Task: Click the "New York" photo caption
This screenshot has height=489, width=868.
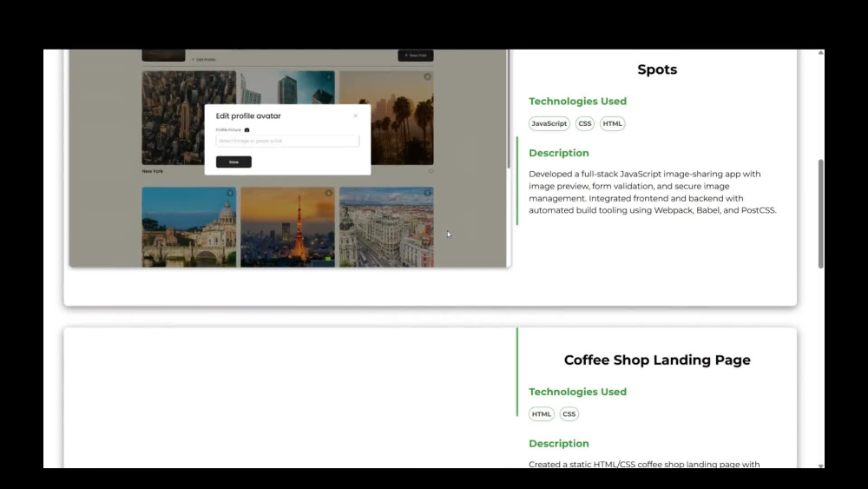Action: (x=152, y=171)
